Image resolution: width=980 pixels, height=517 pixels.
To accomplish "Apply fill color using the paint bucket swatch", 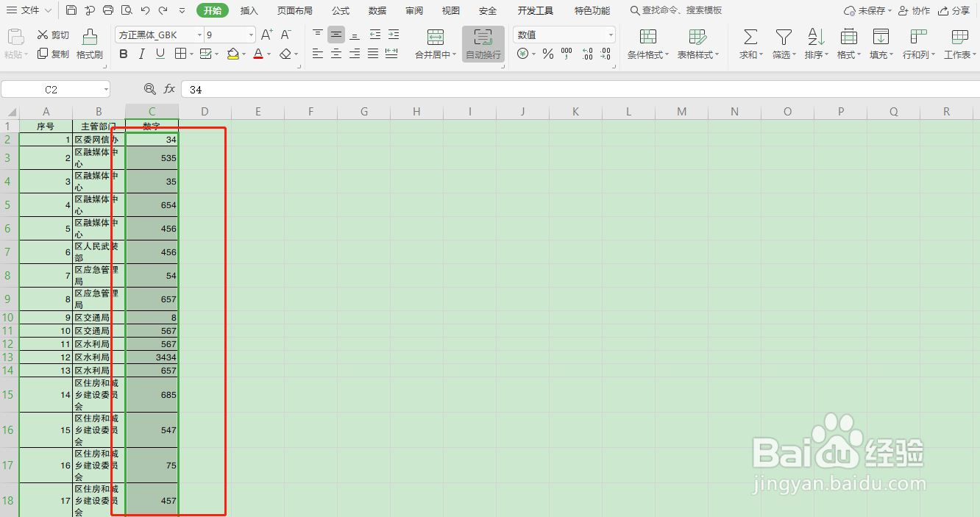I will click(x=232, y=54).
